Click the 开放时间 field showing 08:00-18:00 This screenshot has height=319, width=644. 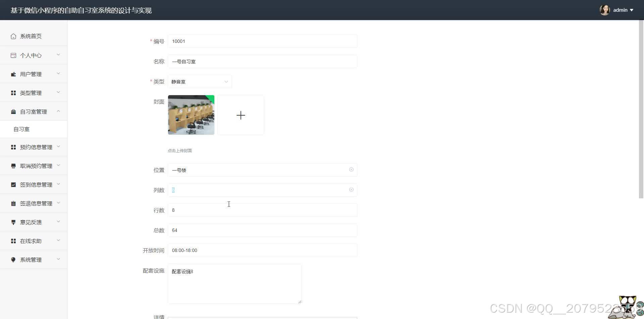pos(262,250)
